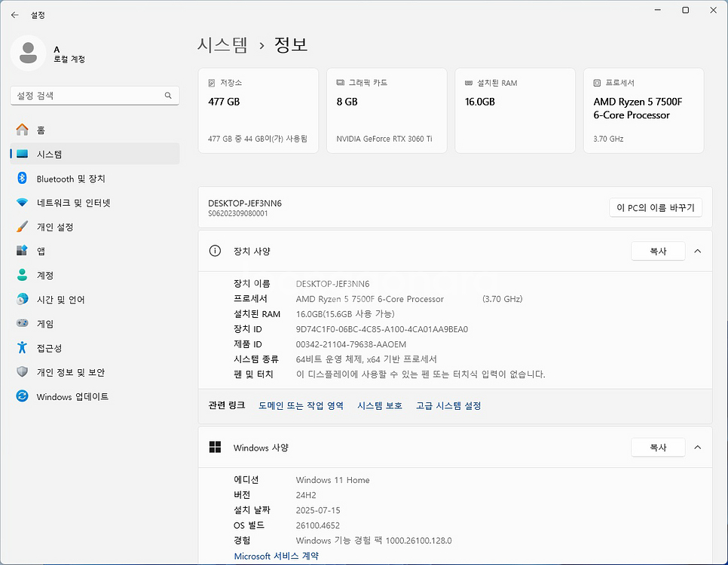Open 접근성 settings page
The width and height of the screenshot is (728, 565).
pos(95,348)
